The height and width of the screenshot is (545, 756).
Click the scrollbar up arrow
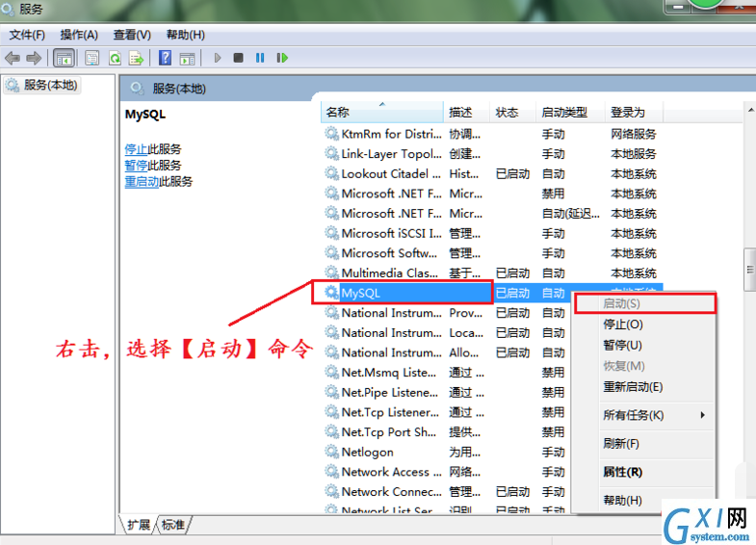click(750, 111)
